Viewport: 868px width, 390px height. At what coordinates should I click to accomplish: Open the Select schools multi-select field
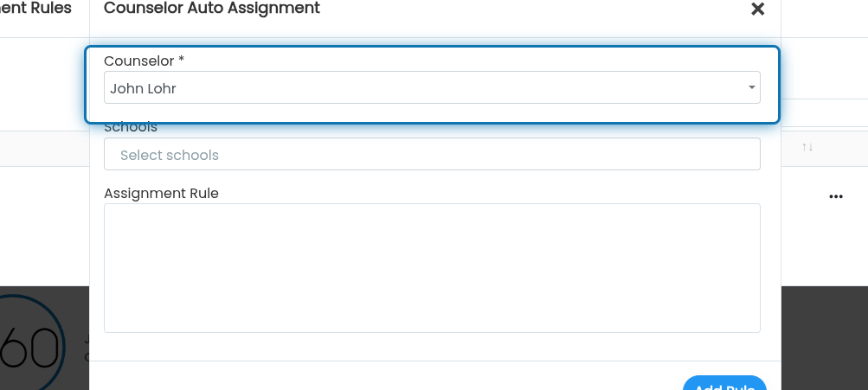(432, 154)
